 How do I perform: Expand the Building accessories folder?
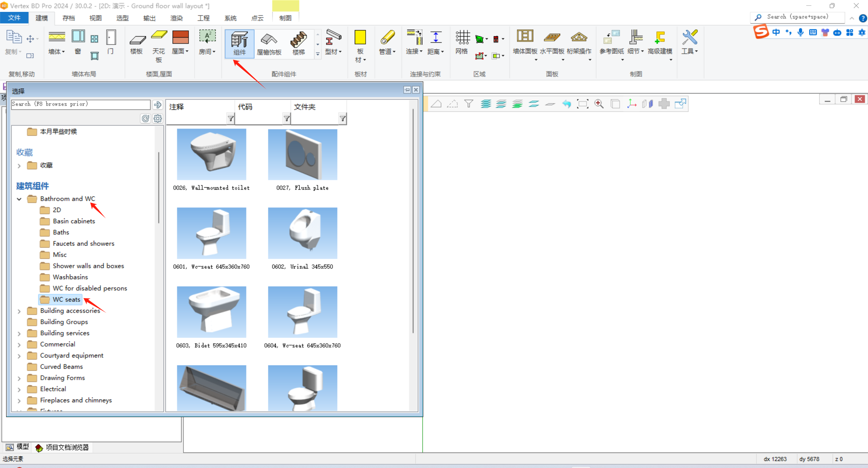coord(19,311)
